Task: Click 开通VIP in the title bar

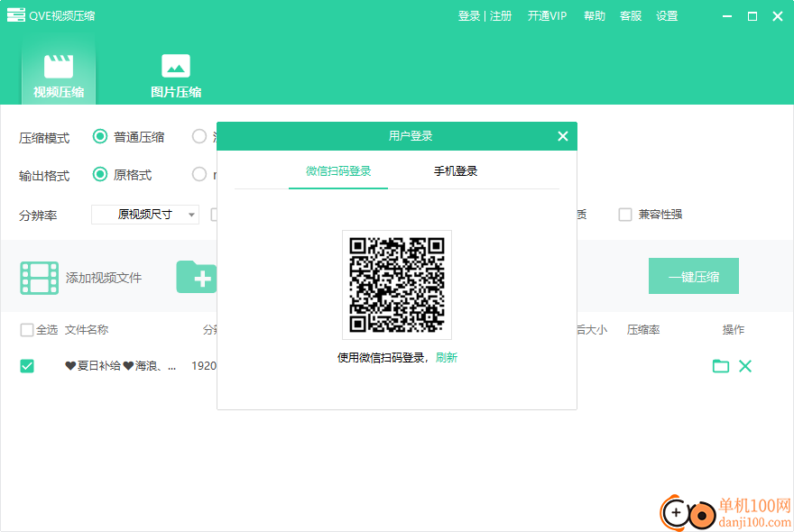Action: tap(547, 16)
